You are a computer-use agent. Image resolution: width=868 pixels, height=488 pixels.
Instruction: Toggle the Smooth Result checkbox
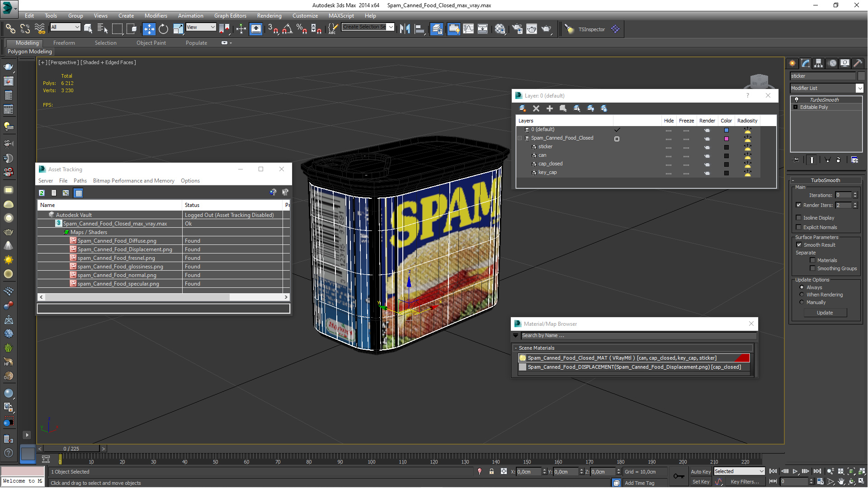799,245
